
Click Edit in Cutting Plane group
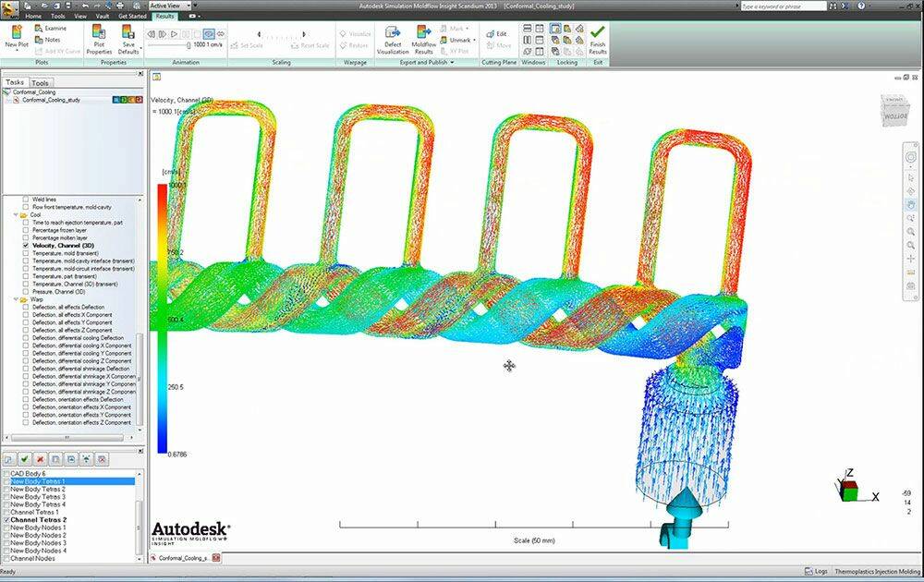point(496,34)
